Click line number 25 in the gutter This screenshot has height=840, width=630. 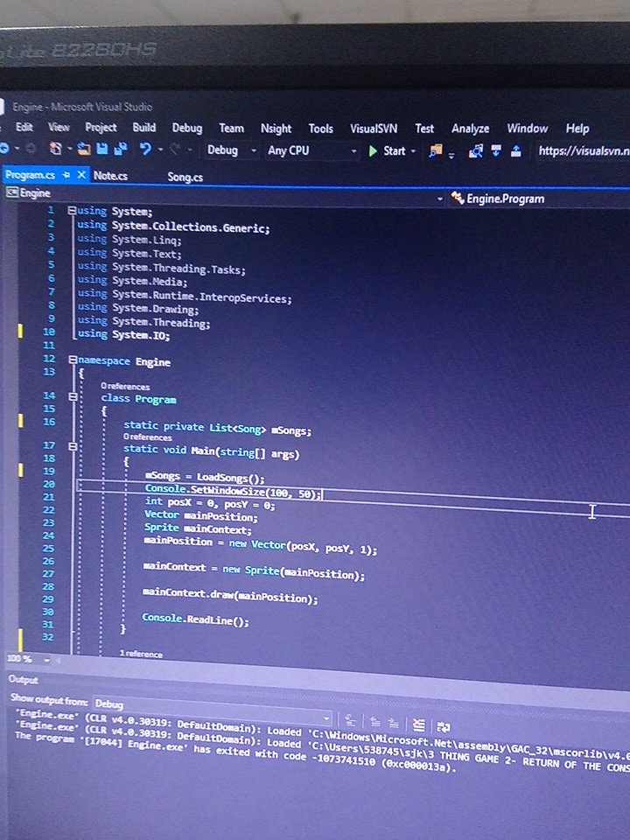click(x=48, y=548)
